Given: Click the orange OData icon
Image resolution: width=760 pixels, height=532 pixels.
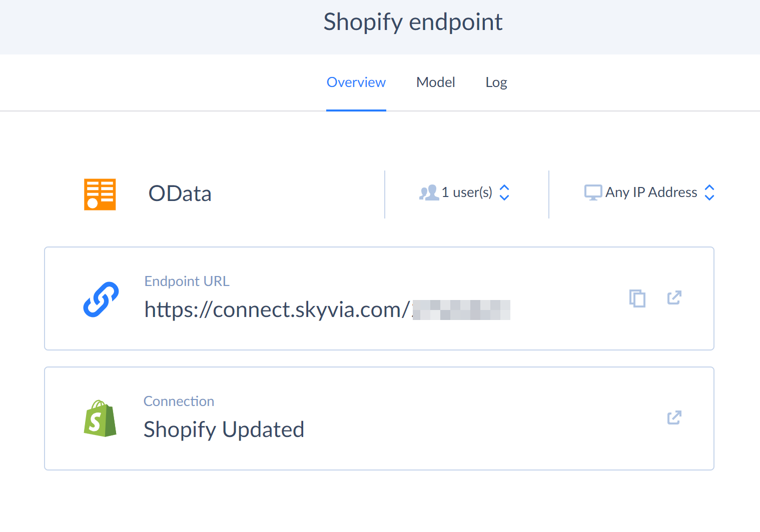Looking at the screenshot, I should point(100,194).
